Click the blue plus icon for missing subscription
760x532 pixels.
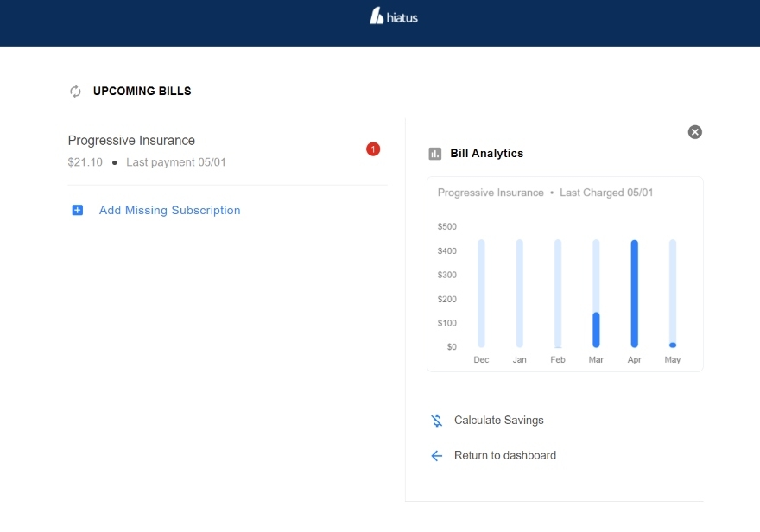pos(78,210)
